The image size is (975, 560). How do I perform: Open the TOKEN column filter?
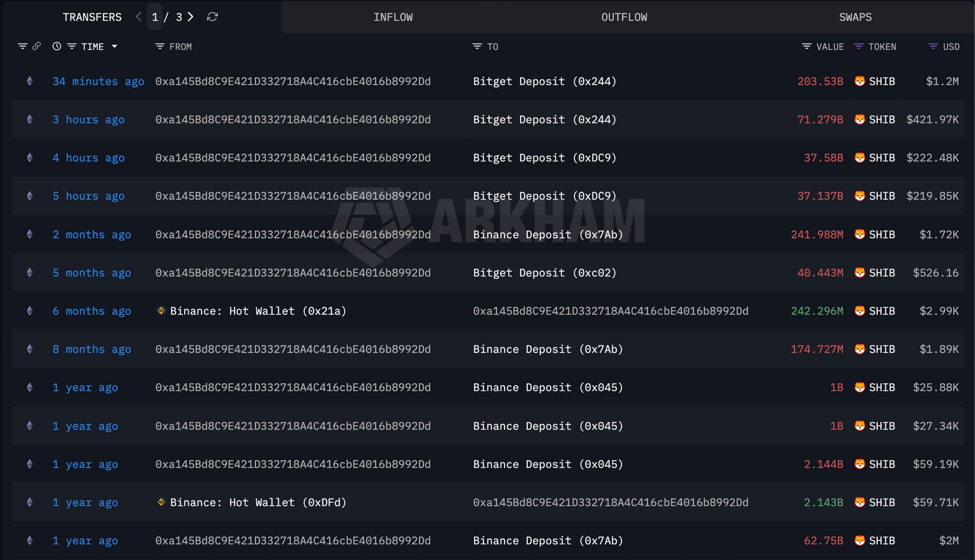click(858, 46)
